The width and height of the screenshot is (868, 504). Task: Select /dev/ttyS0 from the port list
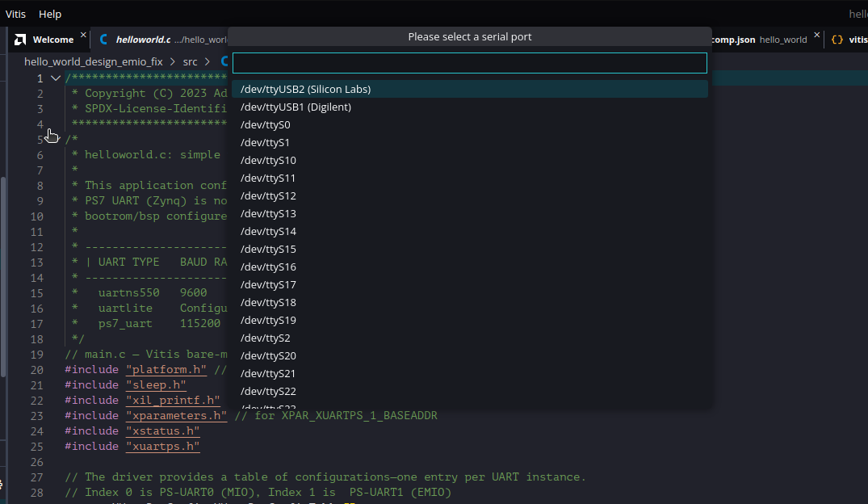click(265, 124)
